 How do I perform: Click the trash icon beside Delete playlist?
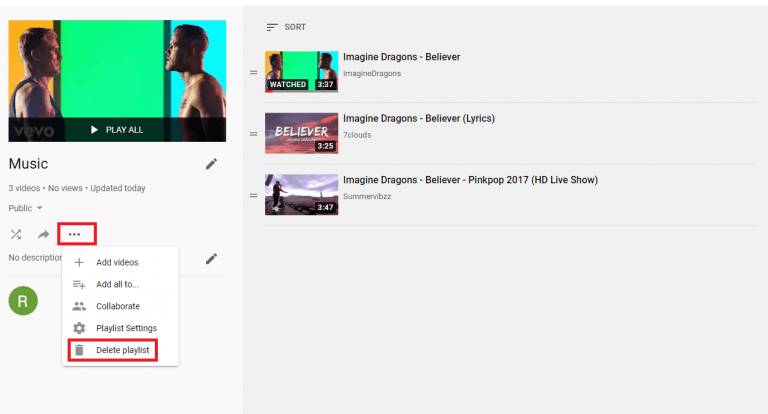(79, 350)
